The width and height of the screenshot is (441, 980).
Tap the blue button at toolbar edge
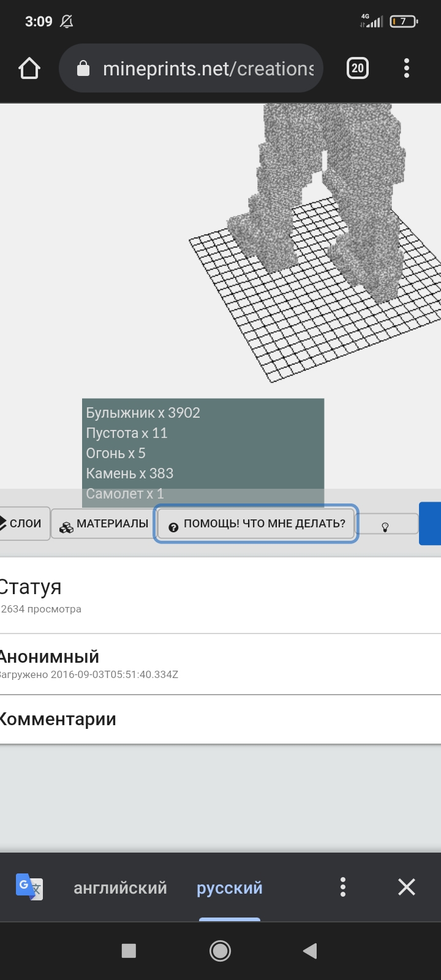pyautogui.click(x=430, y=524)
